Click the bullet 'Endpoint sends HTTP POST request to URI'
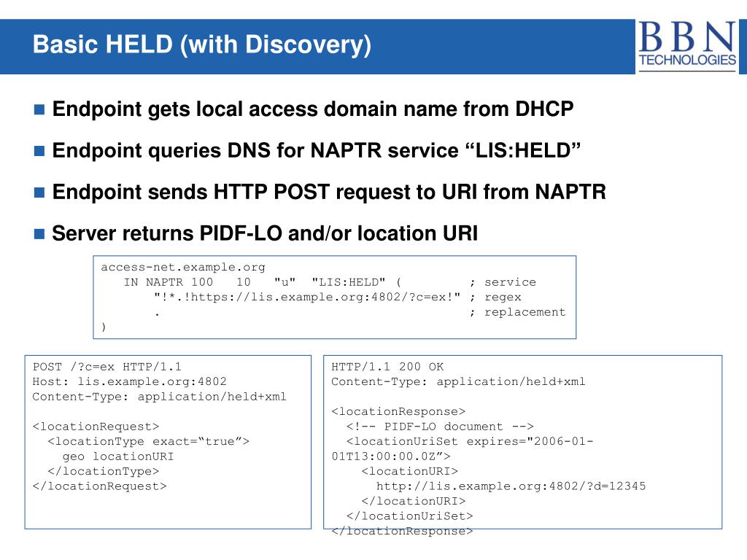Viewport: 747px width, 560px height. point(329,192)
